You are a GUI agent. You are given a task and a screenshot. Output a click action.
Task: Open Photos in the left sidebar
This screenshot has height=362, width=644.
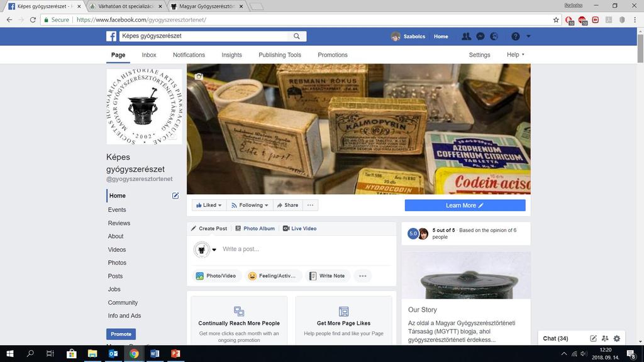pyautogui.click(x=117, y=263)
